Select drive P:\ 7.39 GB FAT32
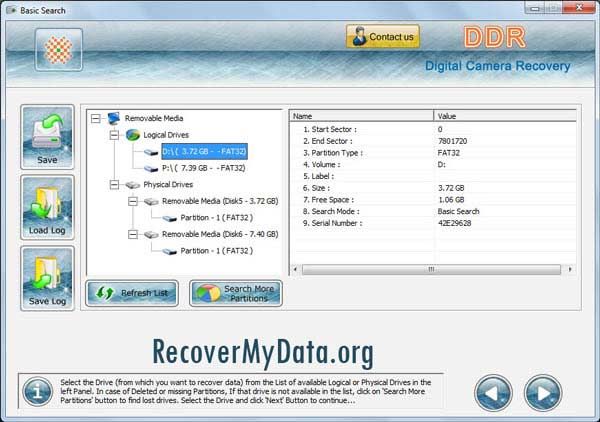The height and width of the screenshot is (422, 600). pyautogui.click(x=204, y=168)
